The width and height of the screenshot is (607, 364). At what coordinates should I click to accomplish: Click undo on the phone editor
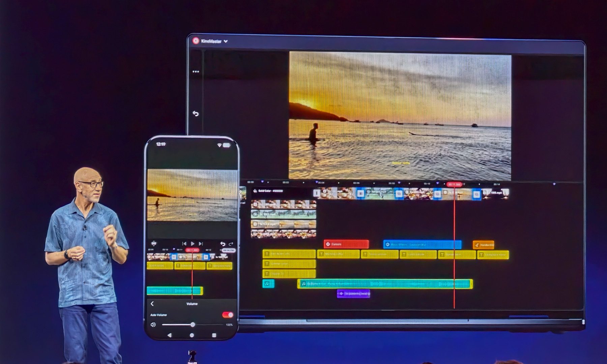tap(223, 244)
